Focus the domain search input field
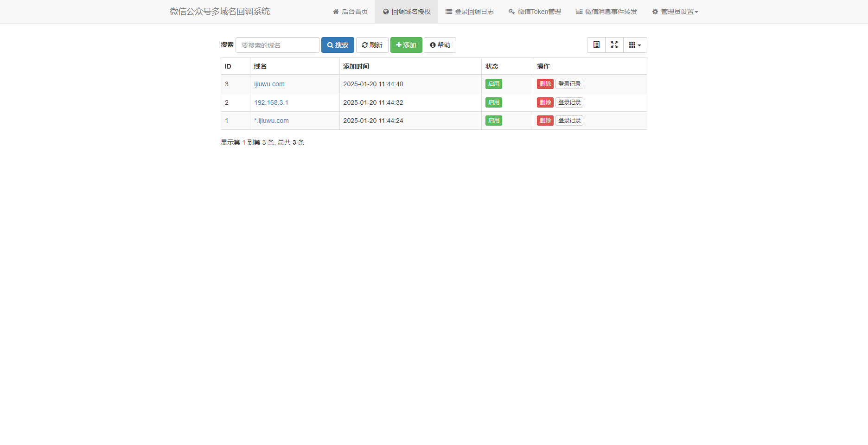Image resolution: width=868 pixels, height=445 pixels. 277,45
